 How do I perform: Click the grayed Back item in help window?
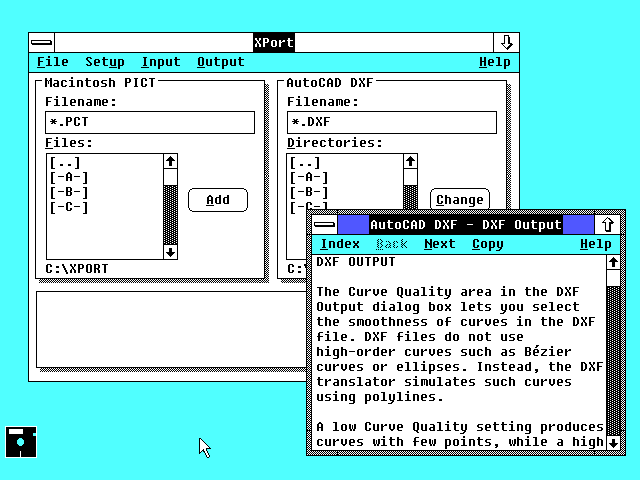(392, 244)
